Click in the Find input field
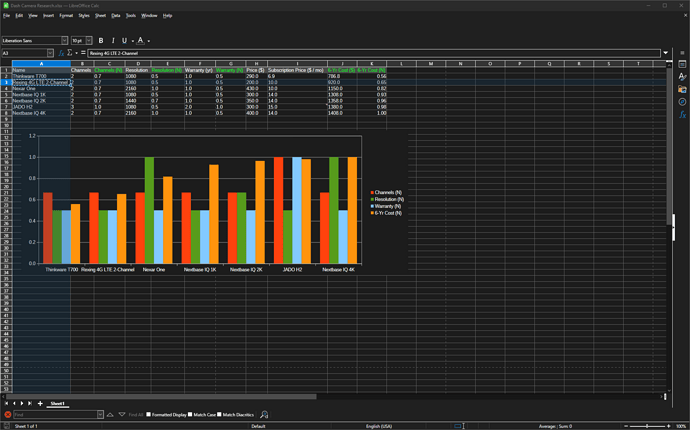 55,415
